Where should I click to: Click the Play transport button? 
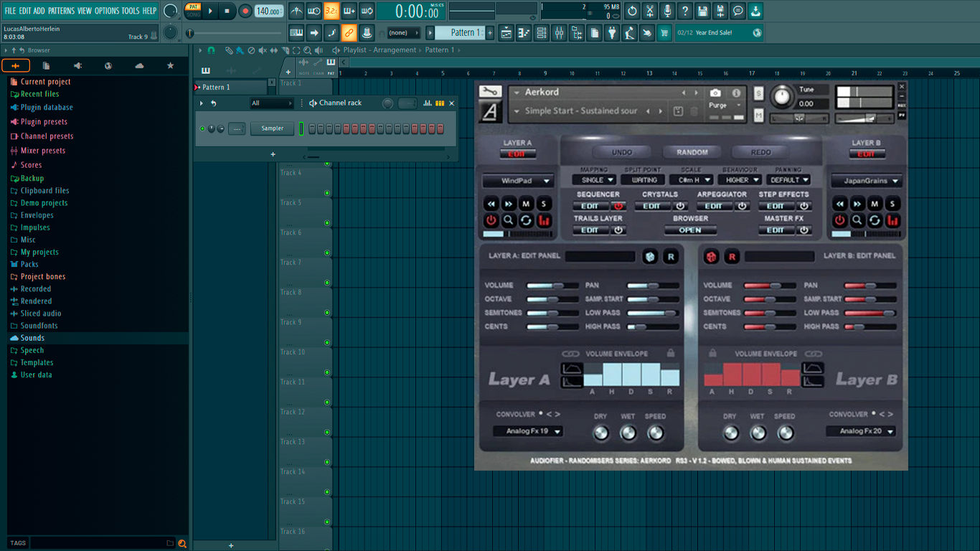click(210, 11)
